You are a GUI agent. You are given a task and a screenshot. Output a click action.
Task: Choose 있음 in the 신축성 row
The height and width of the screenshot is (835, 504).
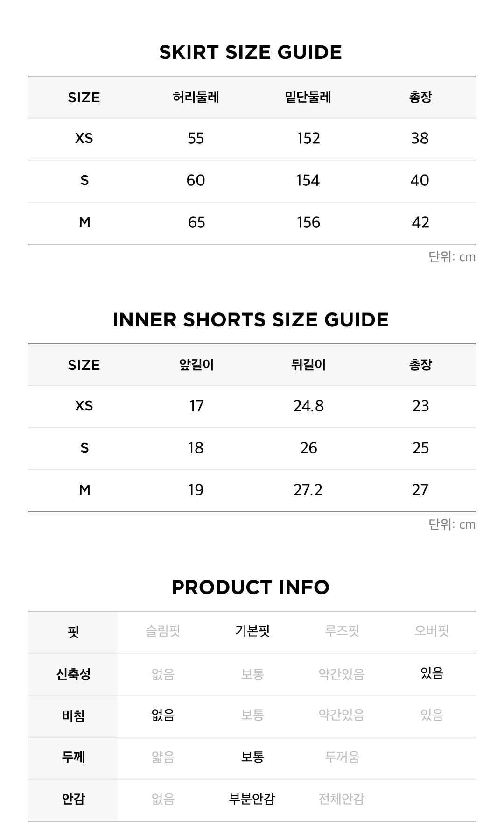[x=432, y=673]
